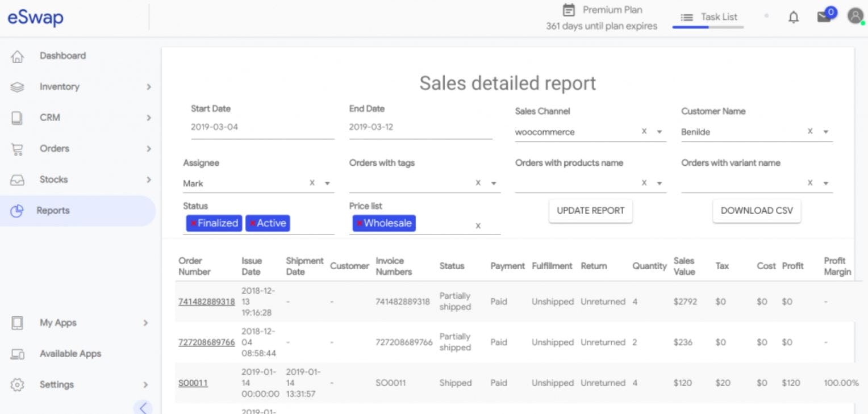
Task: Click the Dashboard home icon
Action: point(18,56)
